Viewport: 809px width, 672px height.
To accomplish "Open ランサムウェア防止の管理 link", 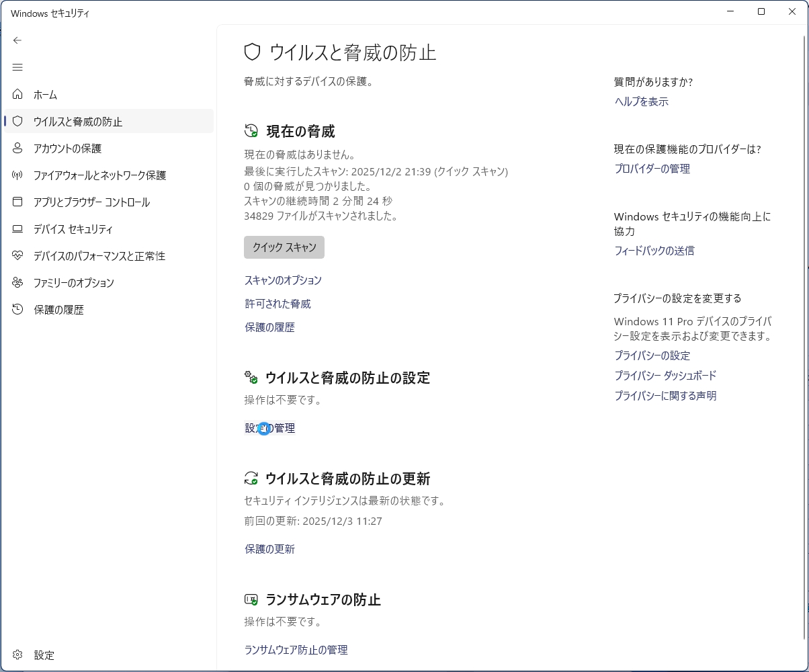I will [296, 650].
